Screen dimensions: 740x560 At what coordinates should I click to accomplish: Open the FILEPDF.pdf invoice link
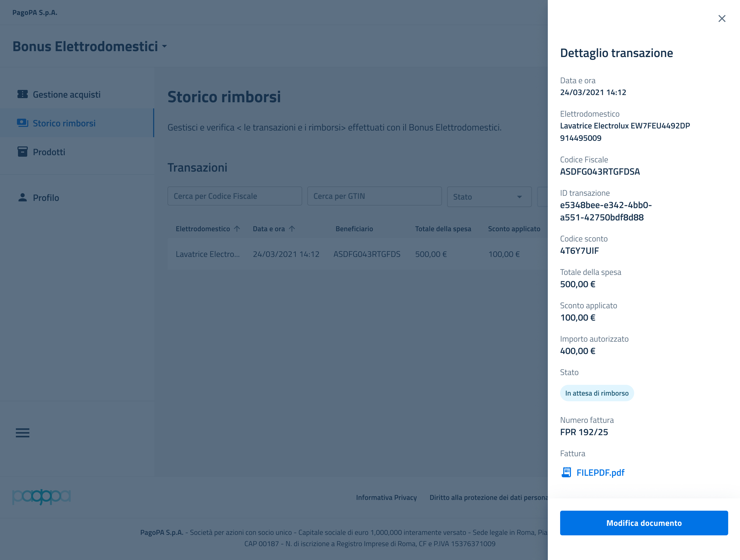tap(600, 472)
